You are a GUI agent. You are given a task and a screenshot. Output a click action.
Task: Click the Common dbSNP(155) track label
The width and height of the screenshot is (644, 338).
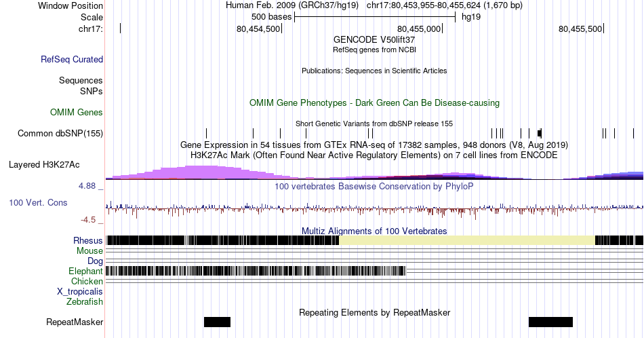(60, 133)
